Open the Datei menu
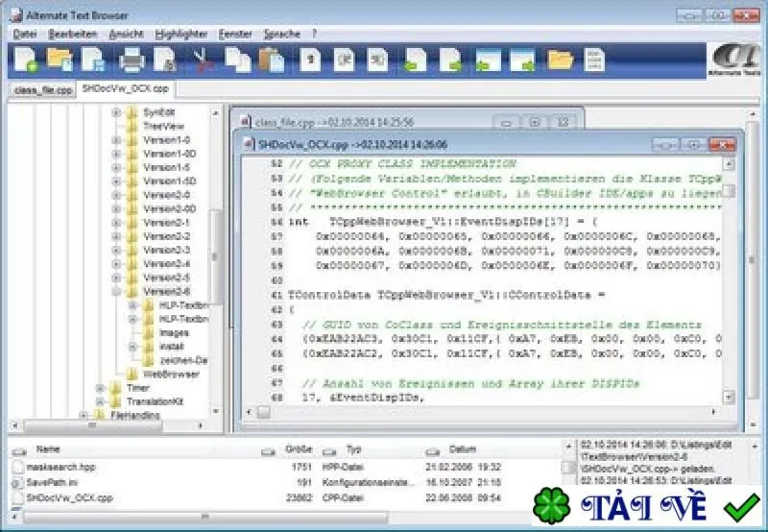The image size is (768, 532). 25,34
